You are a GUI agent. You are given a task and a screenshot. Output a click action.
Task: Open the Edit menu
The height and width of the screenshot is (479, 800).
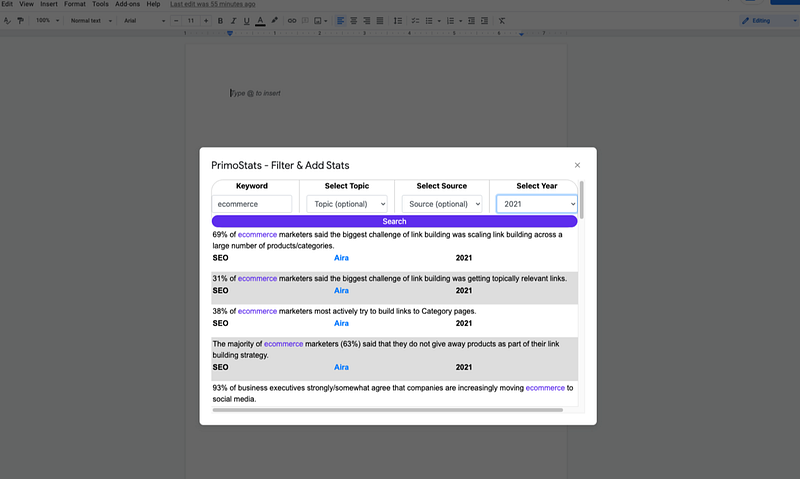(7, 4)
